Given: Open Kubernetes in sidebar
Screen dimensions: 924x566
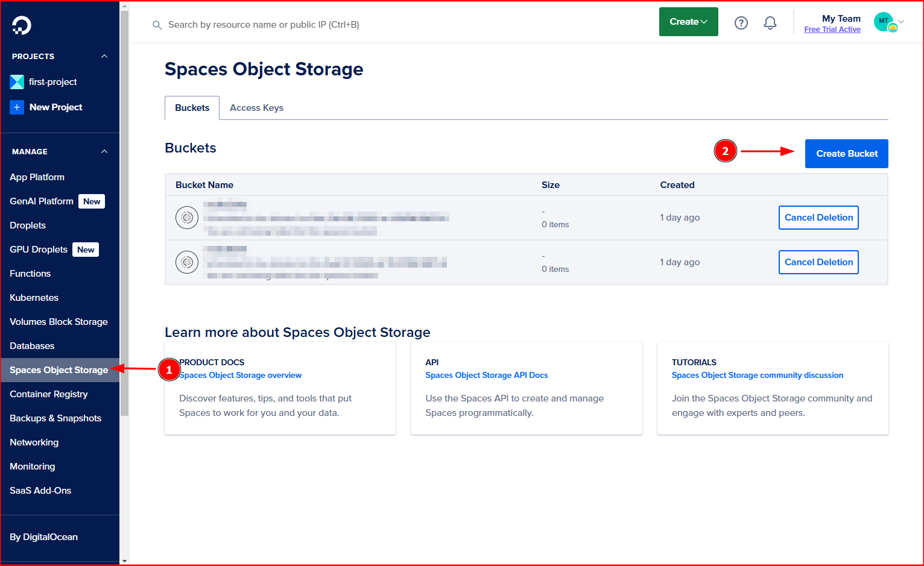Looking at the screenshot, I should point(34,298).
